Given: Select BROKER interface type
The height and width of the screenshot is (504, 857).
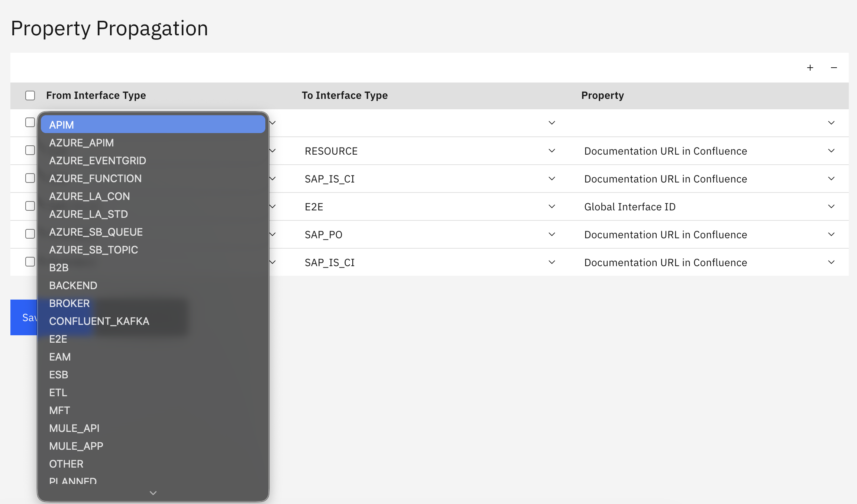Looking at the screenshot, I should tap(153, 303).
